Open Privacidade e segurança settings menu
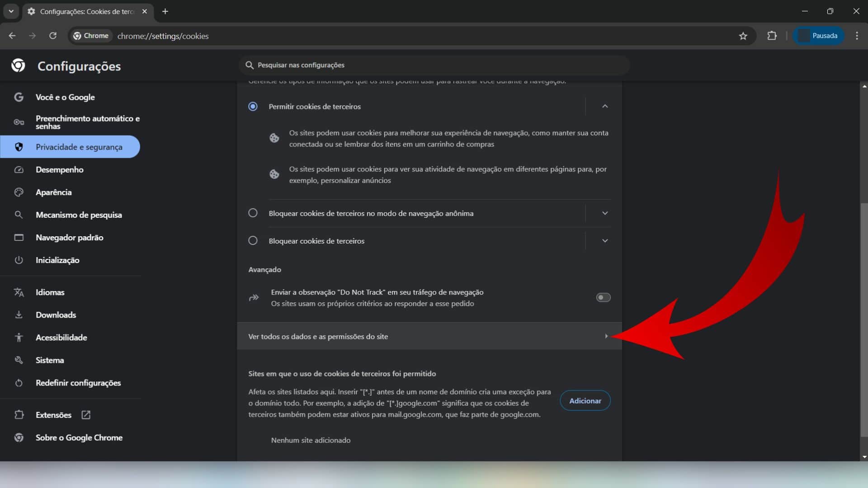Screen dimensions: 868x488 pos(79,146)
